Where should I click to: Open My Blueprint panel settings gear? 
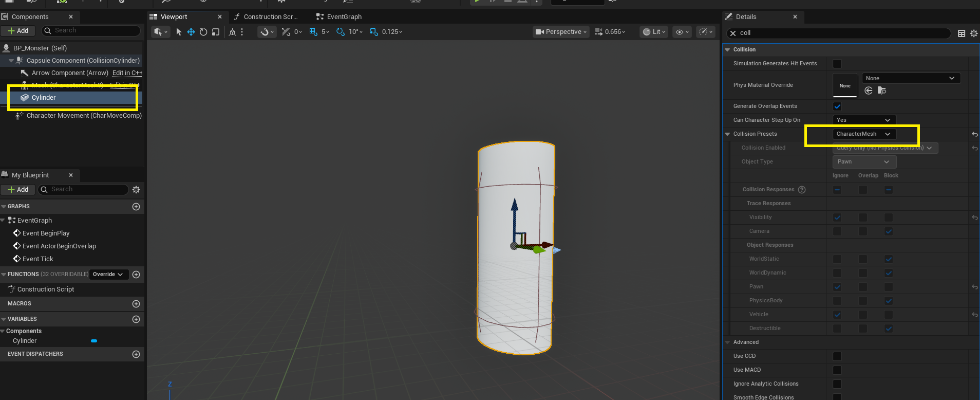[136, 190]
